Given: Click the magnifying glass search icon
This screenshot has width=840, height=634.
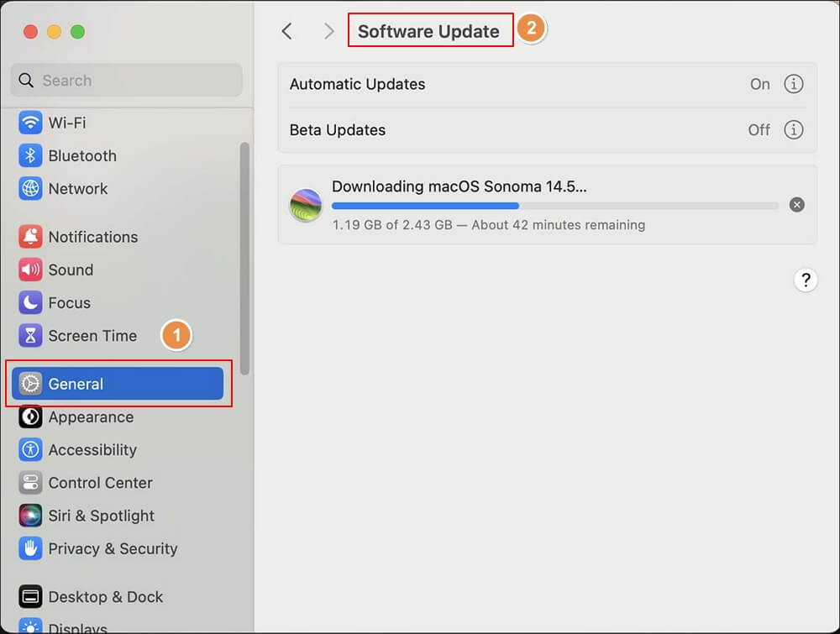Looking at the screenshot, I should (x=26, y=81).
